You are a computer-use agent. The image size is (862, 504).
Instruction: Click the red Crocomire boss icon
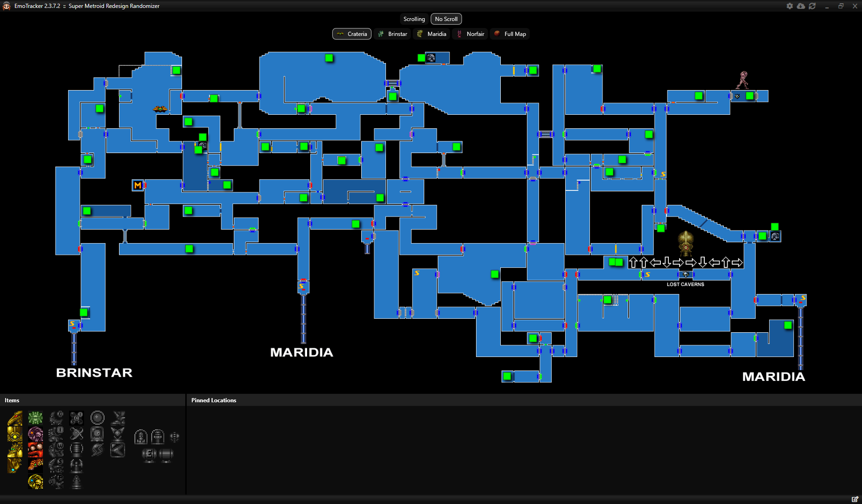pos(35,449)
